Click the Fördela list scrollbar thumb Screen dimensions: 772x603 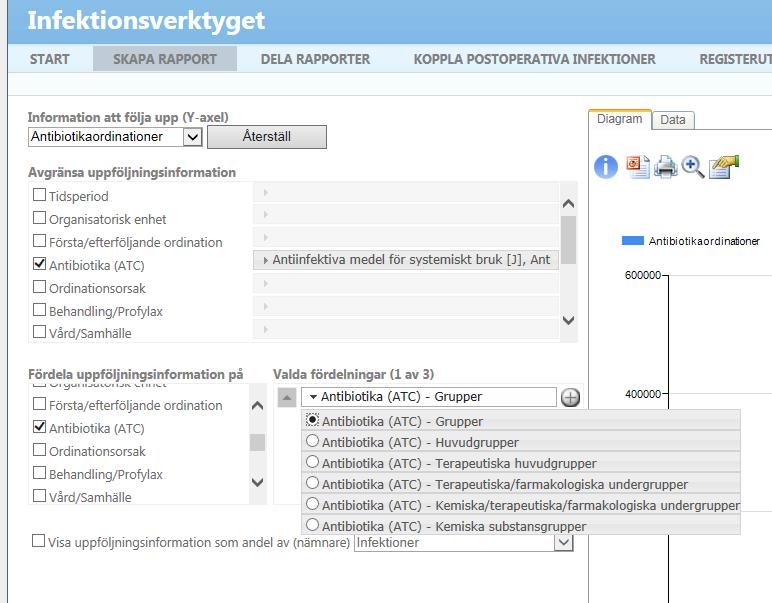click(x=257, y=443)
